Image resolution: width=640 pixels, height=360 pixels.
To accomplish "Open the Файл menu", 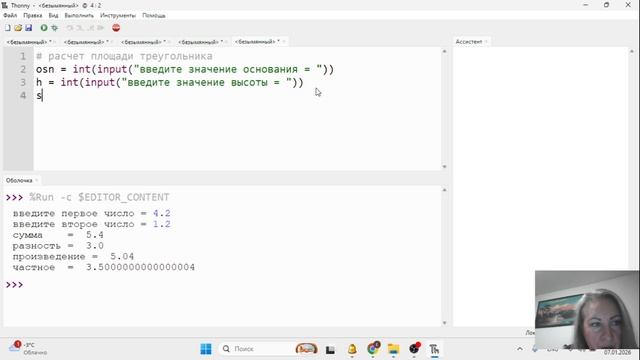I will (10, 15).
